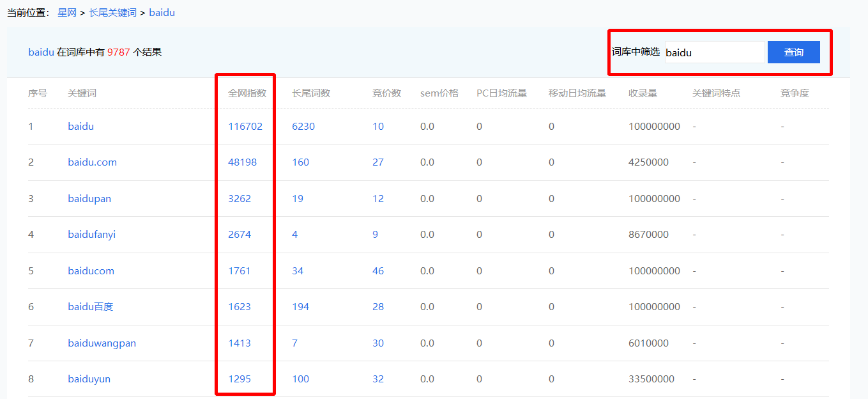
Task: Click long-tail count 7 for baiduwangpan
Action: (x=294, y=343)
